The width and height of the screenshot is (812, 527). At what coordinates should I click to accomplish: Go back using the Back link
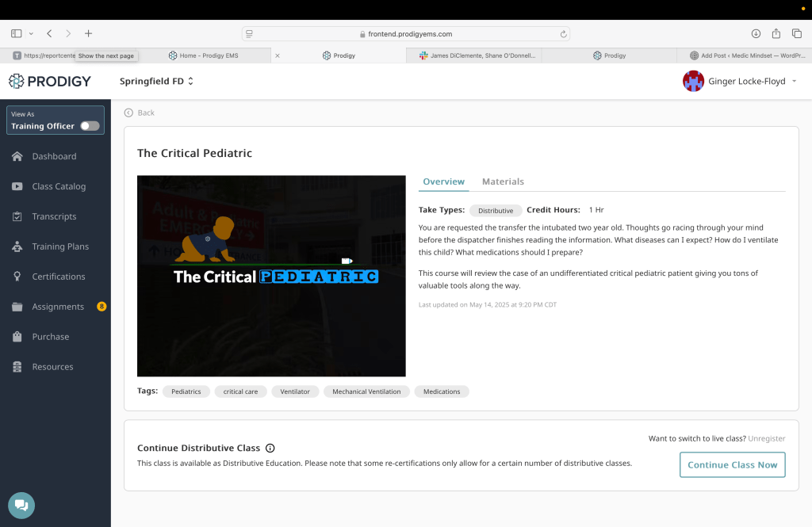pyautogui.click(x=140, y=113)
